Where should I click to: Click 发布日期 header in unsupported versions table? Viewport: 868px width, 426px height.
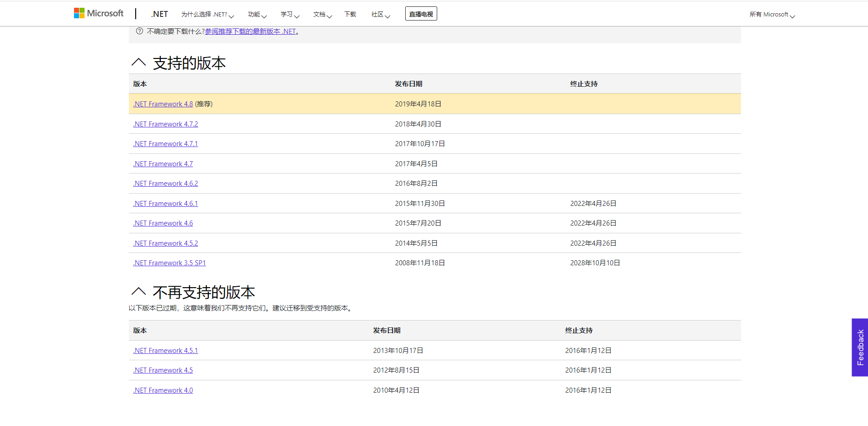click(386, 331)
